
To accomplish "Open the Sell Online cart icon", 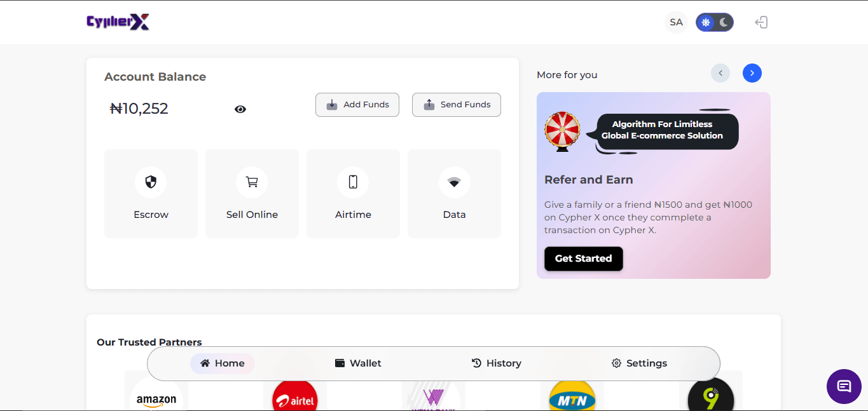I will click(x=252, y=182).
